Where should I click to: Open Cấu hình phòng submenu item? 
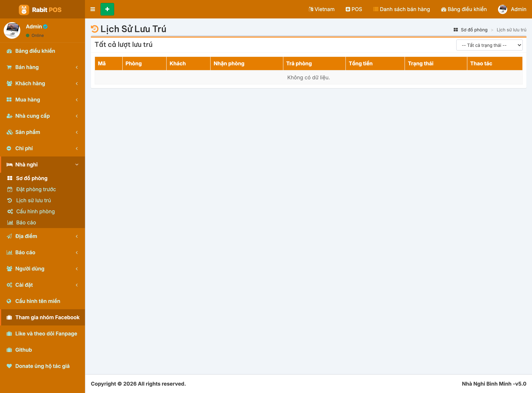click(x=42, y=211)
